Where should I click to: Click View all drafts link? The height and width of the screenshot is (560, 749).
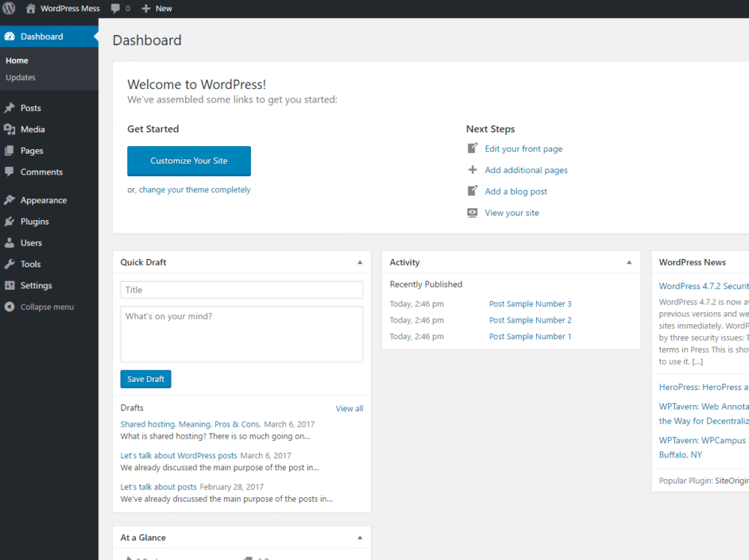click(x=349, y=409)
